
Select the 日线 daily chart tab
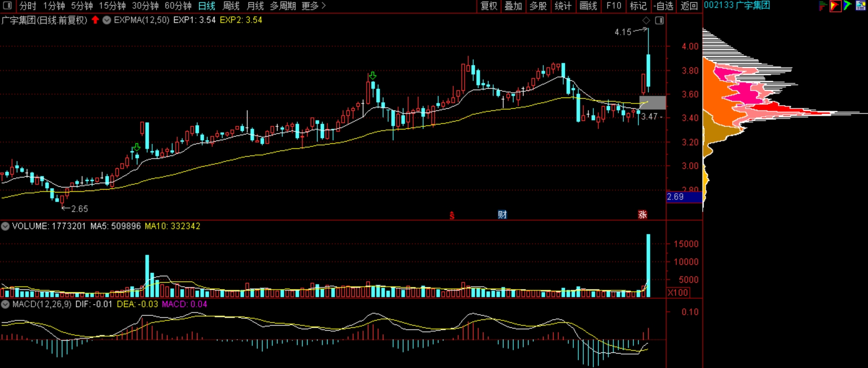(x=206, y=6)
